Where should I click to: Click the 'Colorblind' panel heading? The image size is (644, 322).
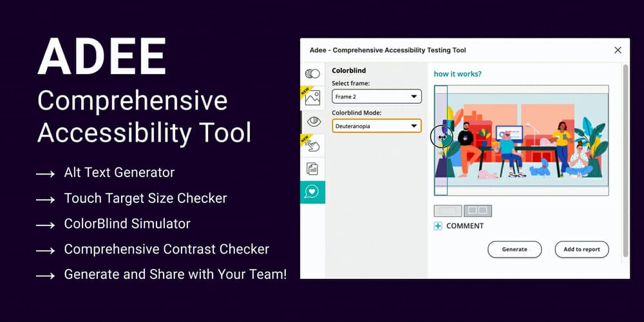pyautogui.click(x=348, y=71)
